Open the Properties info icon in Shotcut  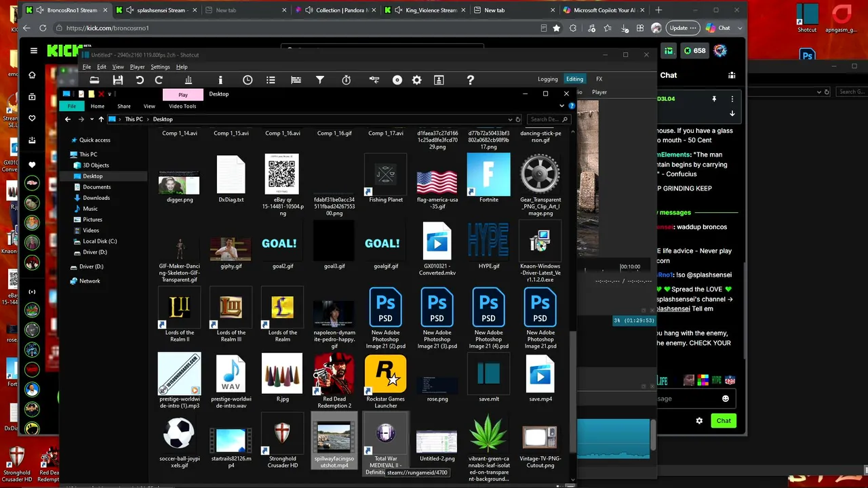220,80
